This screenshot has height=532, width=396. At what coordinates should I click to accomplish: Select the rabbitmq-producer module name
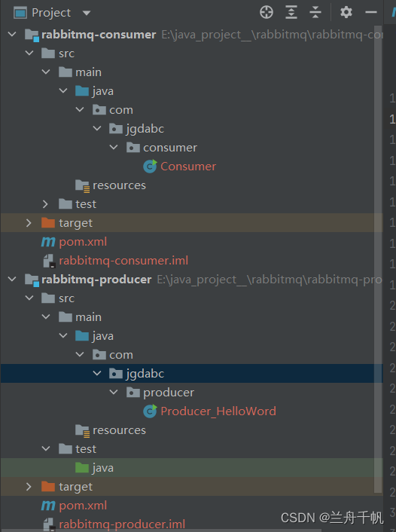pyautogui.click(x=96, y=280)
